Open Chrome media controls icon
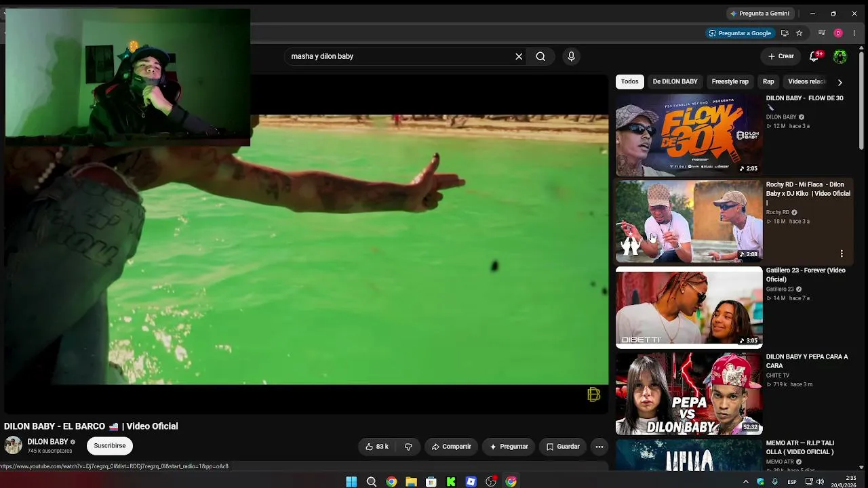The height and width of the screenshot is (488, 868). [x=822, y=33]
